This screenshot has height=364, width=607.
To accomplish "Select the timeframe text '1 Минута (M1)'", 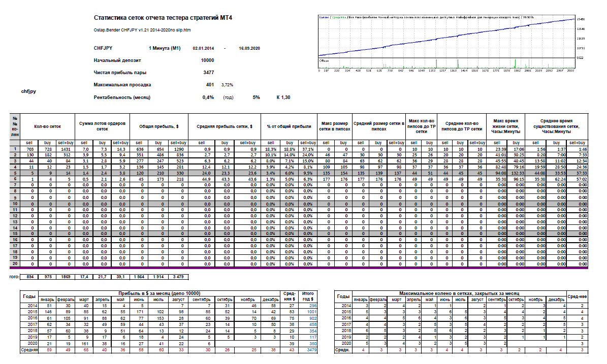I will (165, 48).
